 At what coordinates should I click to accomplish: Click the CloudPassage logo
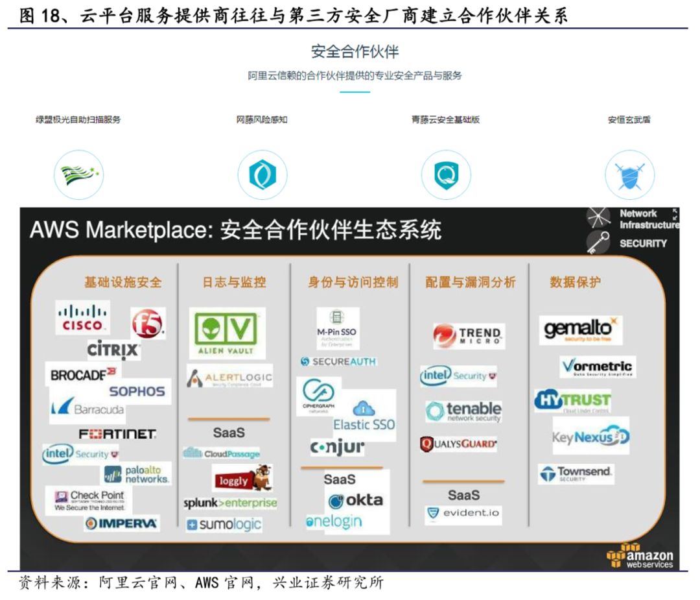[222, 453]
